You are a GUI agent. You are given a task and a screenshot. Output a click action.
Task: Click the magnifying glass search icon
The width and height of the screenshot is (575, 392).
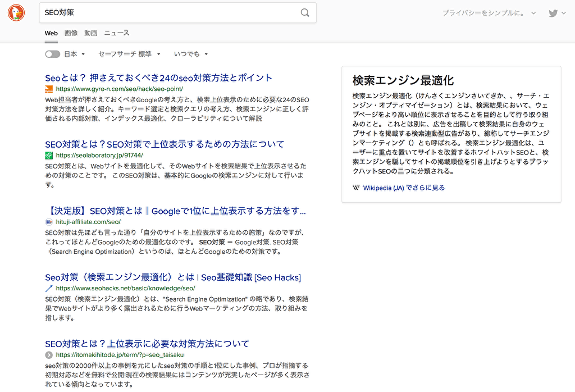pos(305,13)
